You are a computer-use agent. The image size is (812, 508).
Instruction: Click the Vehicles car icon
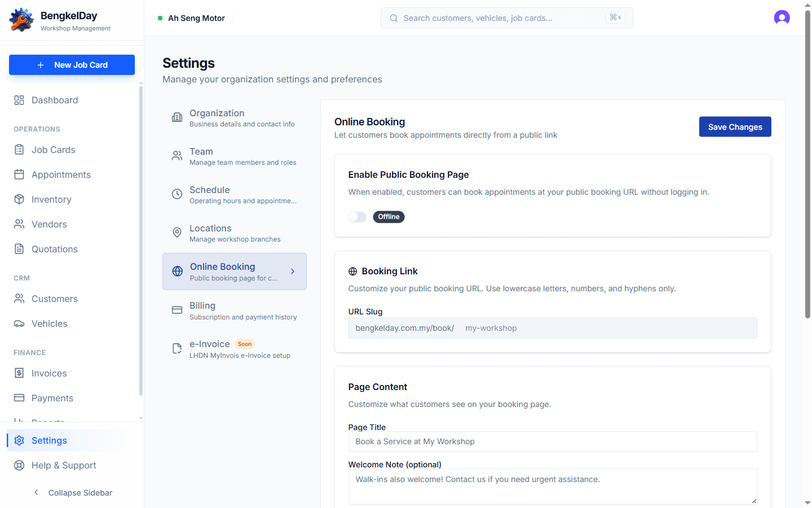click(x=19, y=323)
